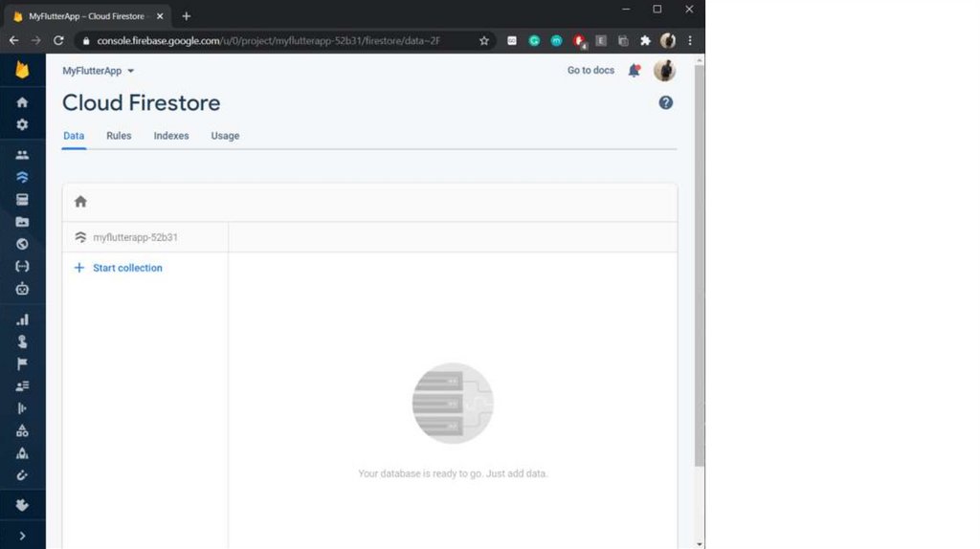Open a new browser tab
Image resolution: width=980 pixels, height=549 pixels.
[187, 16]
